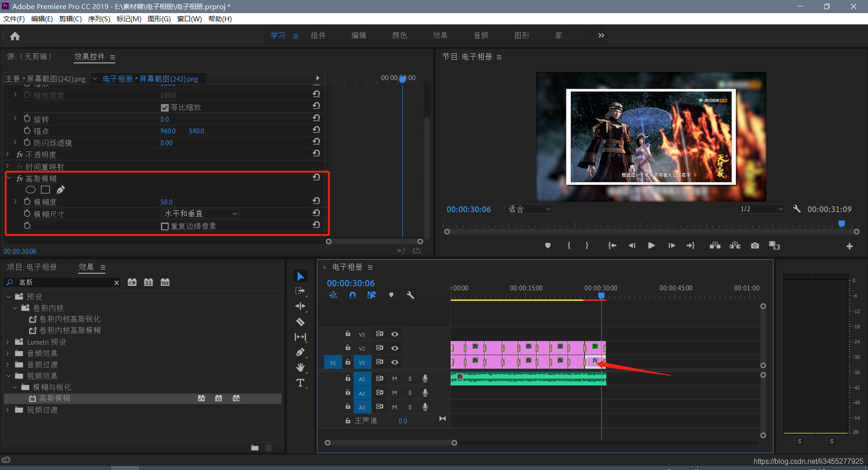Step back one frame
This screenshot has height=470, width=868.
[632, 246]
